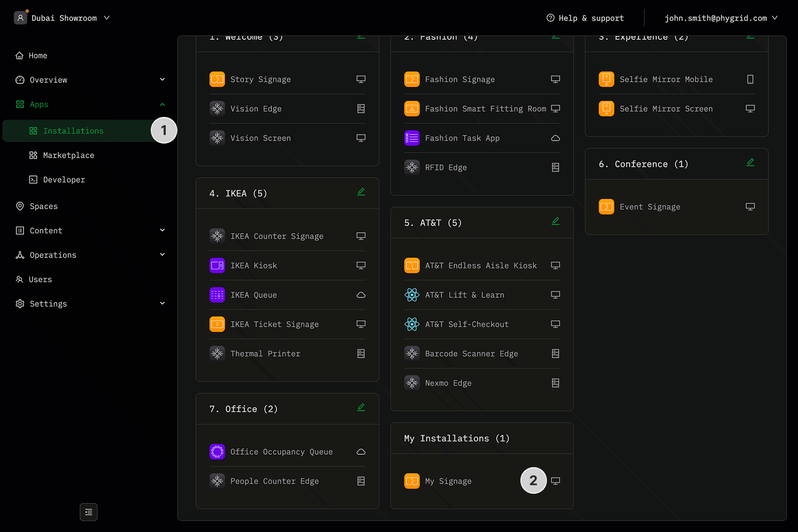Open the Developer sidebar item

pyautogui.click(x=64, y=180)
